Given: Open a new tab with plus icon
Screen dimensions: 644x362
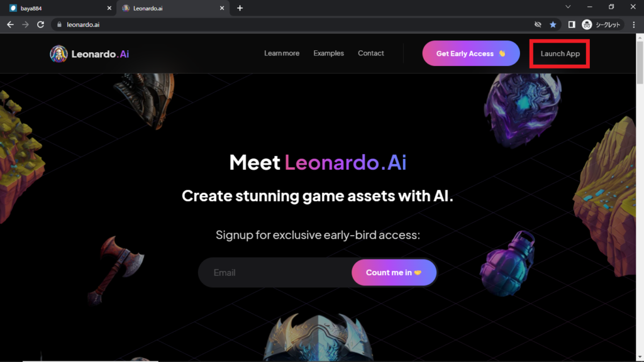Looking at the screenshot, I should click(x=240, y=8).
